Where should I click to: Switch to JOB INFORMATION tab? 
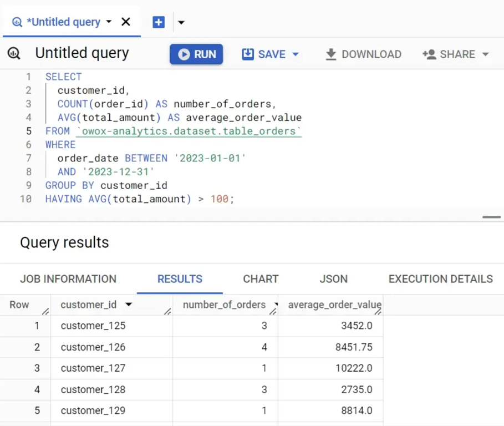point(68,279)
